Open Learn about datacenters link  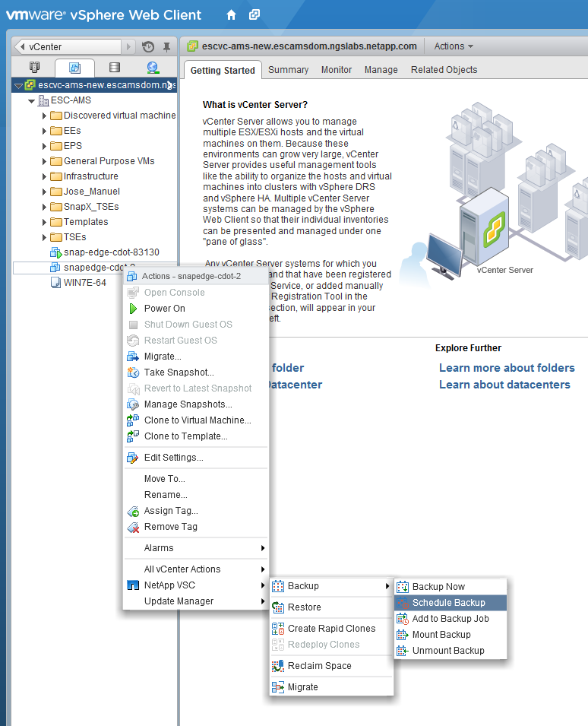pos(504,385)
